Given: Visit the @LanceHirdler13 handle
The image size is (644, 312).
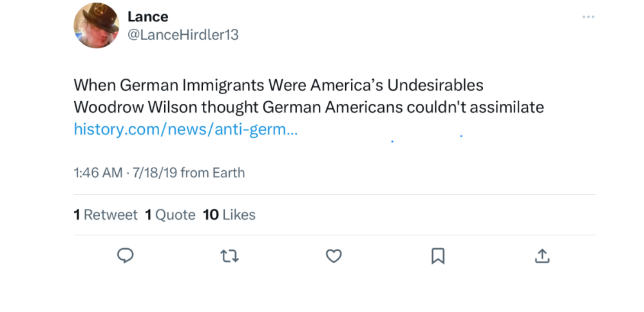Looking at the screenshot, I should (183, 35).
